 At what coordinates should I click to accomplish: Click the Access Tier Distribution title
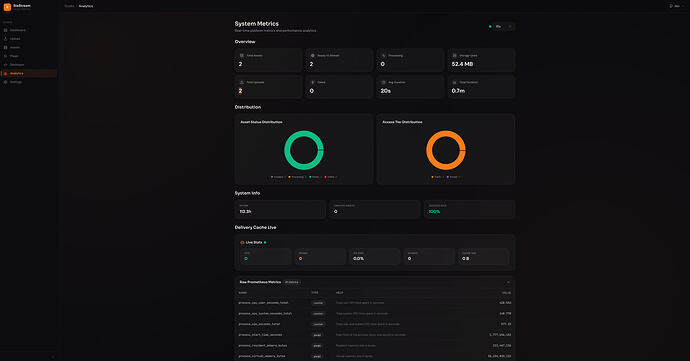click(402, 122)
